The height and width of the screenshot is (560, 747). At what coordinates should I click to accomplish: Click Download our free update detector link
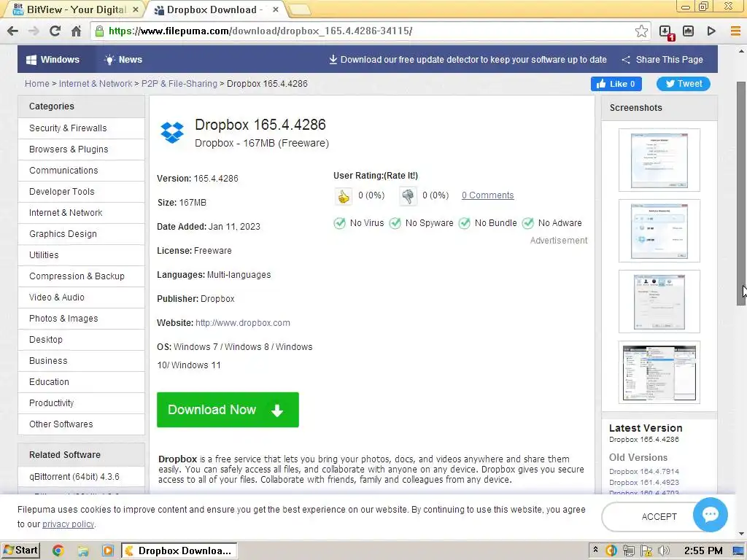tap(468, 60)
